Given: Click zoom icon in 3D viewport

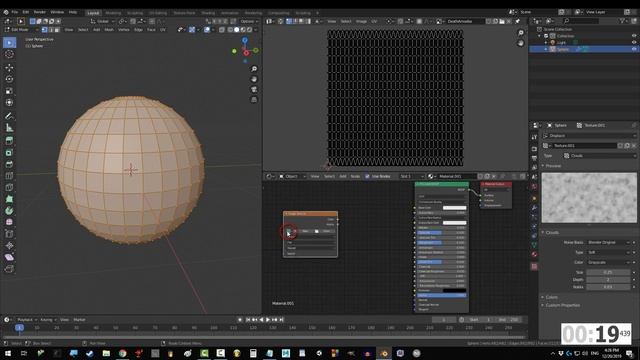Looking at the screenshot, I should (254, 69).
